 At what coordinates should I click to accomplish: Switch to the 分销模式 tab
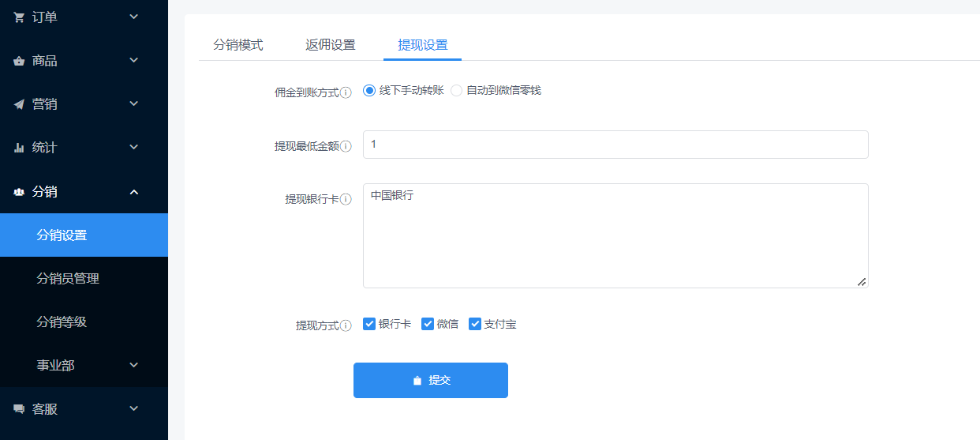pos(238,45)
